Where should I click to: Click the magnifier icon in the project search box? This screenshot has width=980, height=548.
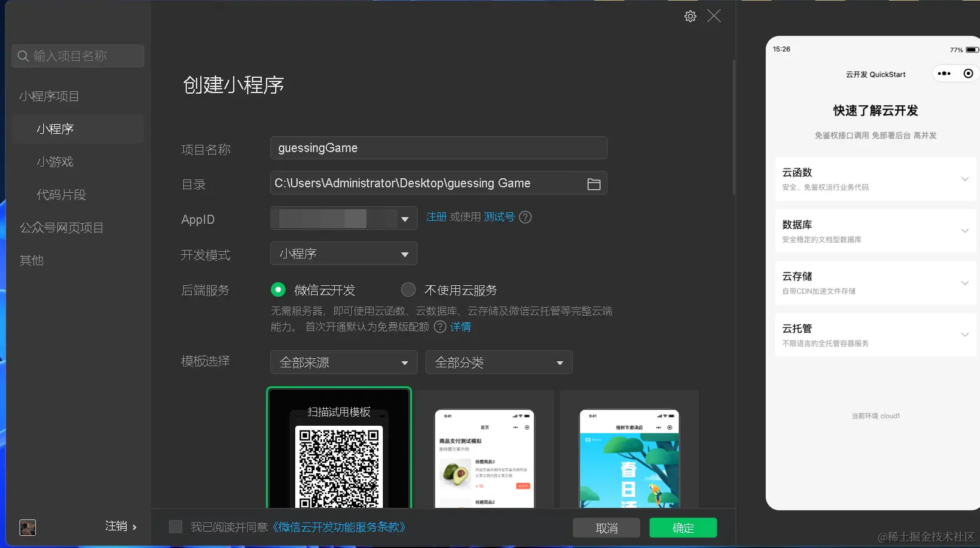pos(23,56)
